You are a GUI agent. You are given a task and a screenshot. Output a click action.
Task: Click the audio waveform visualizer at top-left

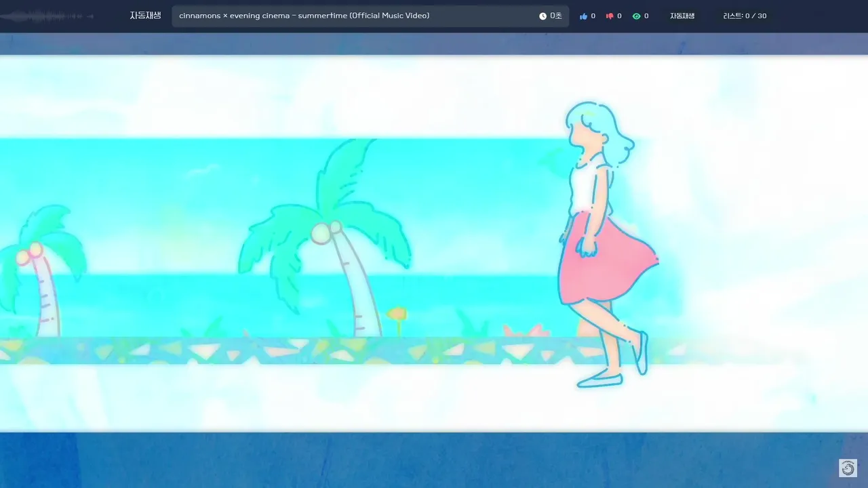pyautogui.click(x=47, y=16)
